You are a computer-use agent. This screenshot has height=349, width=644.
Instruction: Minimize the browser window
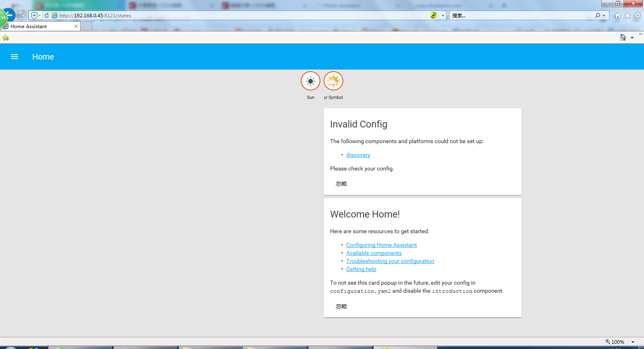[x=607, y=4]
